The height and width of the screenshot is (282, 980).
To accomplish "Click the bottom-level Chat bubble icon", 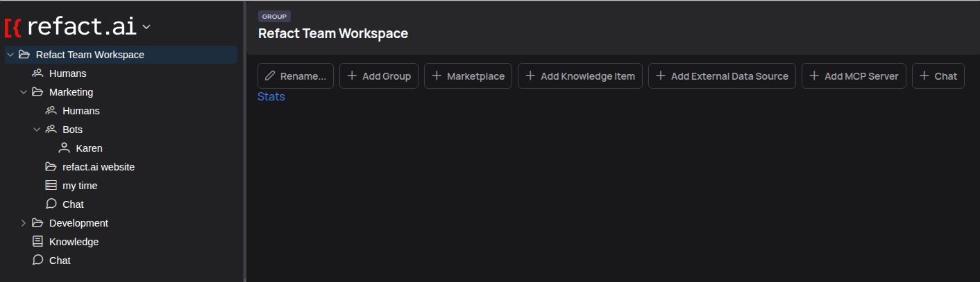I will 37,261.
